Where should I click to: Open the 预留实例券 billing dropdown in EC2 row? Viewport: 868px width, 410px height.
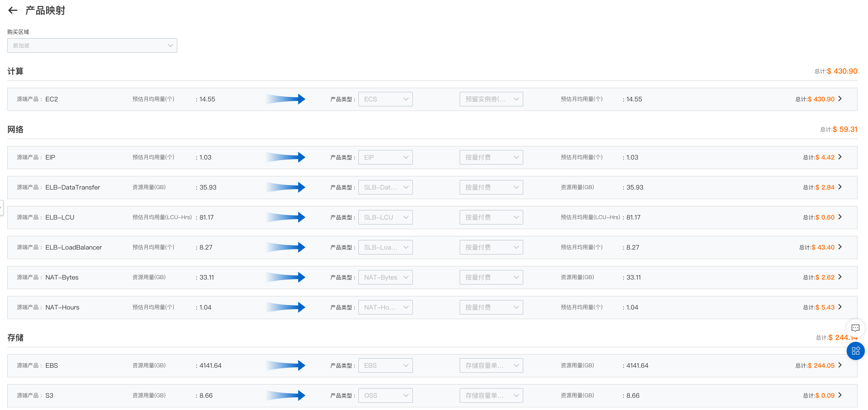point(491,99)
